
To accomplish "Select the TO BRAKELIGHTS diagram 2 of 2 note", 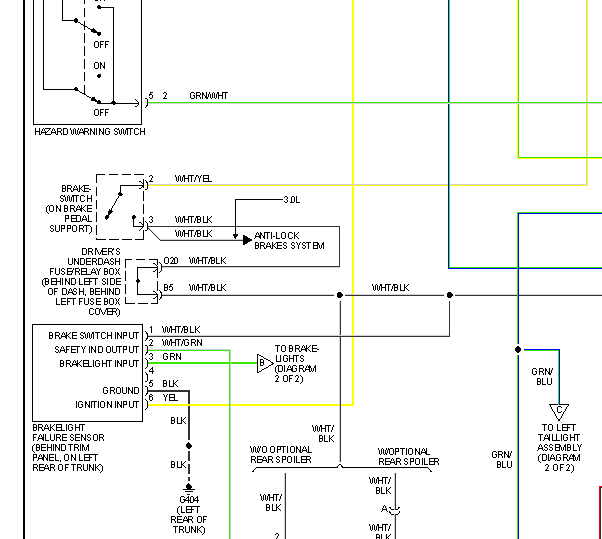I will coord(296,364).
